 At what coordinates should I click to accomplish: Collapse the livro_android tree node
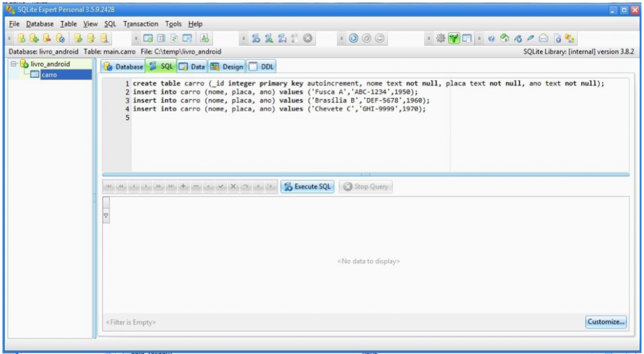[14, 64]
